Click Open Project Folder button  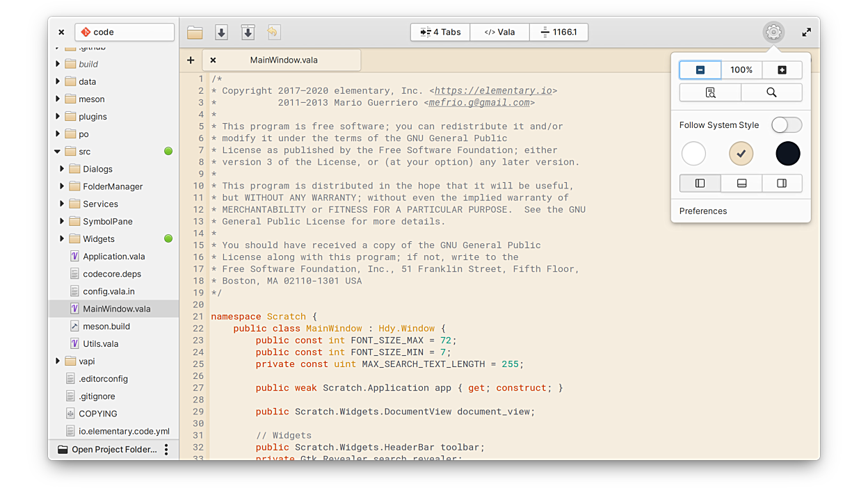tap(108, 450)
